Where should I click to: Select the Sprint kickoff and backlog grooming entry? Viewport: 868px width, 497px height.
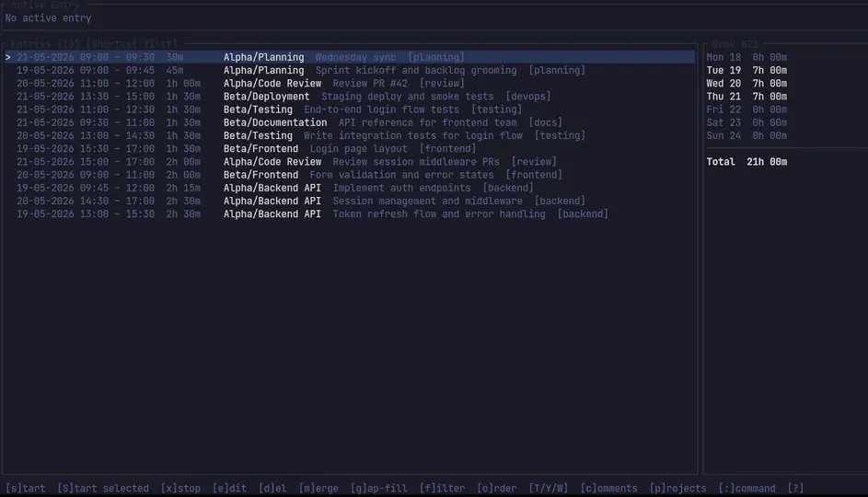click(x=350, y=70)
